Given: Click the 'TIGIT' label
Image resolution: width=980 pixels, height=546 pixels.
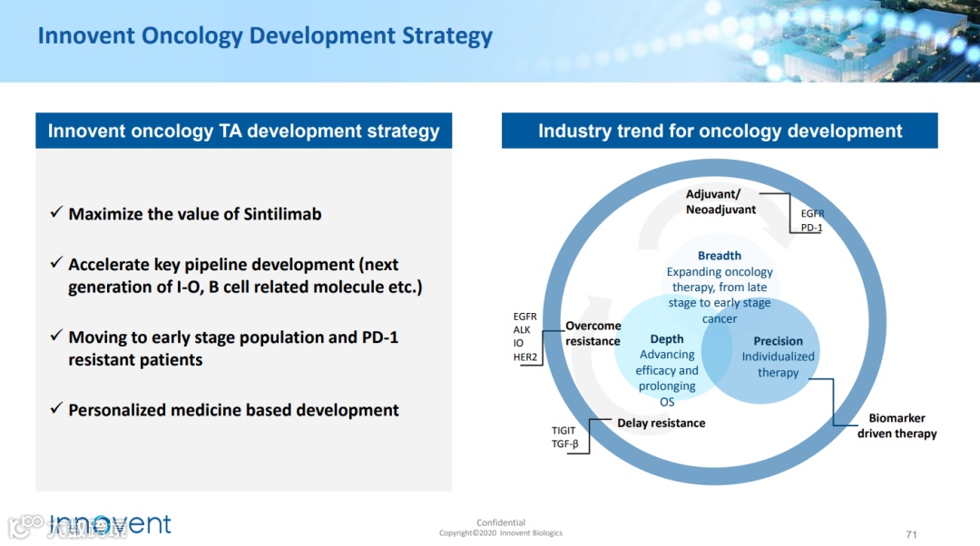Looking at the screenshot, I should click(563, 431).
